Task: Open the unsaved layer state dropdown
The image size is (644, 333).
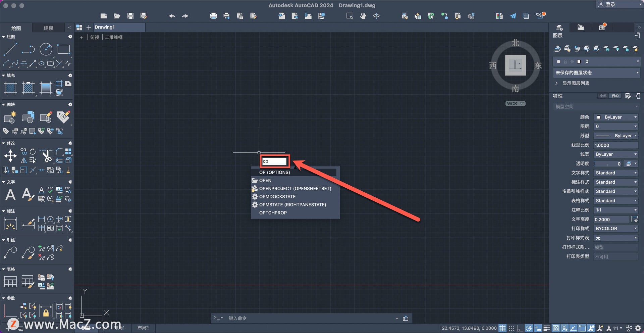Action: [x=597, y=73]
